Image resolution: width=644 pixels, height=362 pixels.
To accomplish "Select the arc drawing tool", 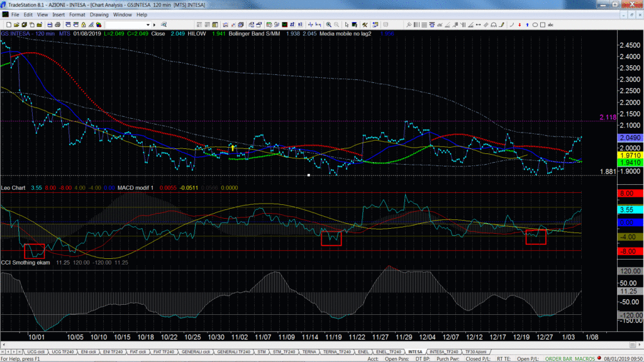I will pos(512,25).
